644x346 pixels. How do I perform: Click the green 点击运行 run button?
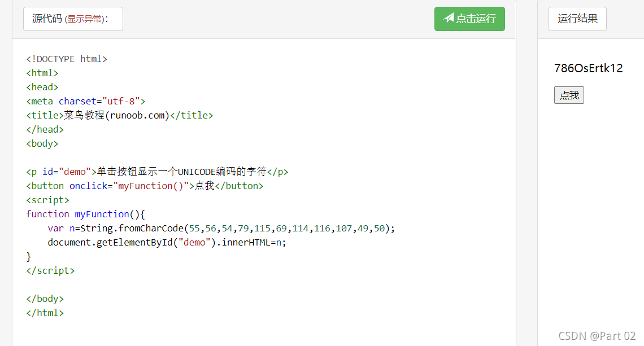point(469,18)
